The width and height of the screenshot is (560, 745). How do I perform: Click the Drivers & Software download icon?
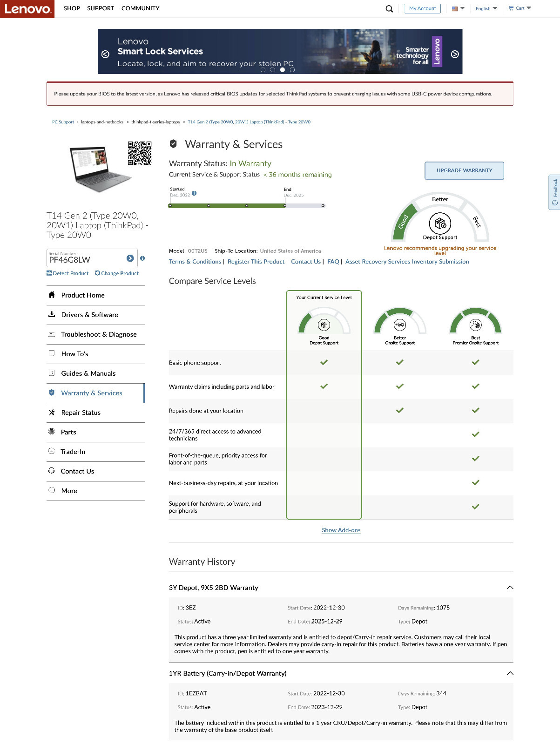tap(52, 314)
